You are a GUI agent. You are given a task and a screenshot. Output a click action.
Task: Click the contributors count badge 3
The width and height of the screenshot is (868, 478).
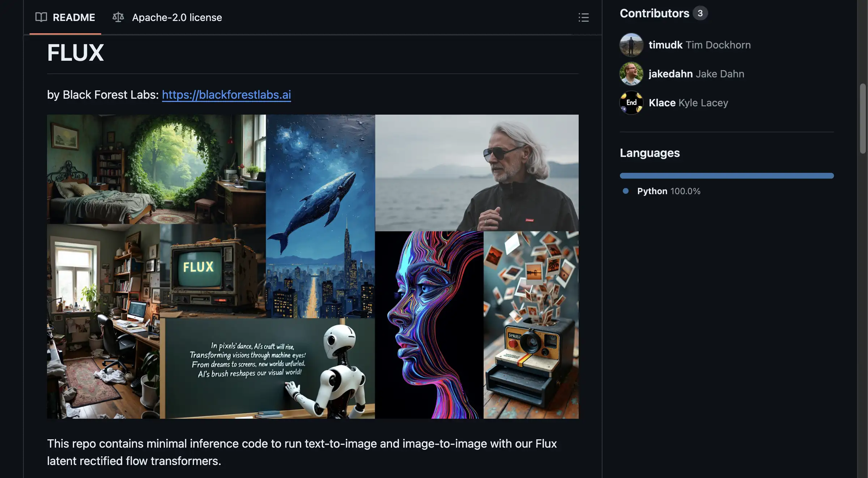click(700, 13)
